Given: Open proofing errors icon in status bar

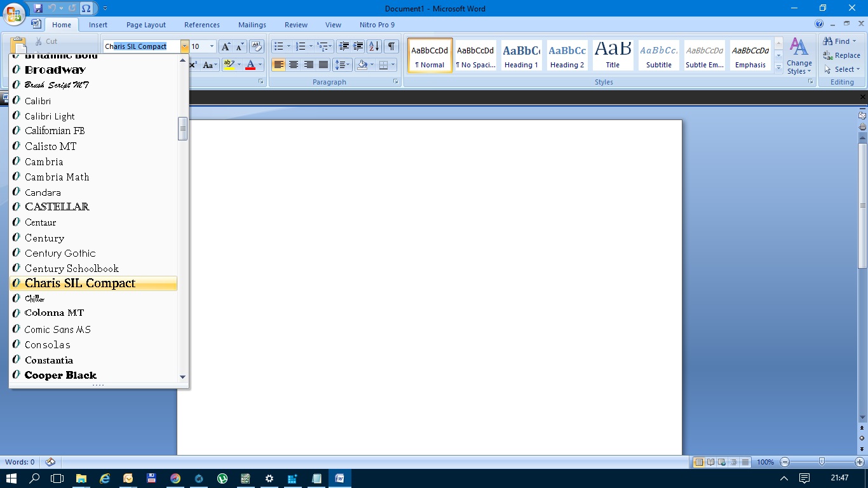Looking at the screenshot, I should pos(50,462).
